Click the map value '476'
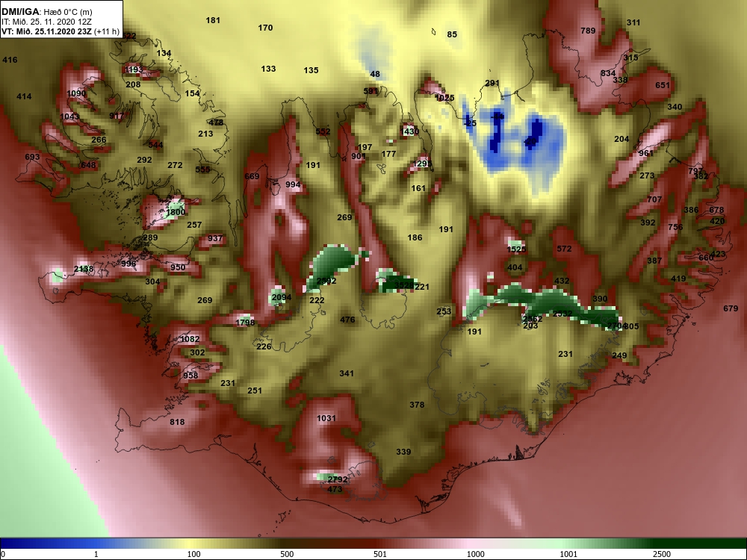Screen dimensions: 747x560 coord(348,320)
